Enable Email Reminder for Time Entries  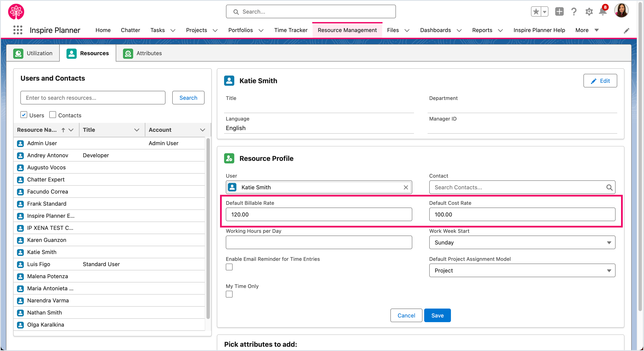[x=229, y=267]
